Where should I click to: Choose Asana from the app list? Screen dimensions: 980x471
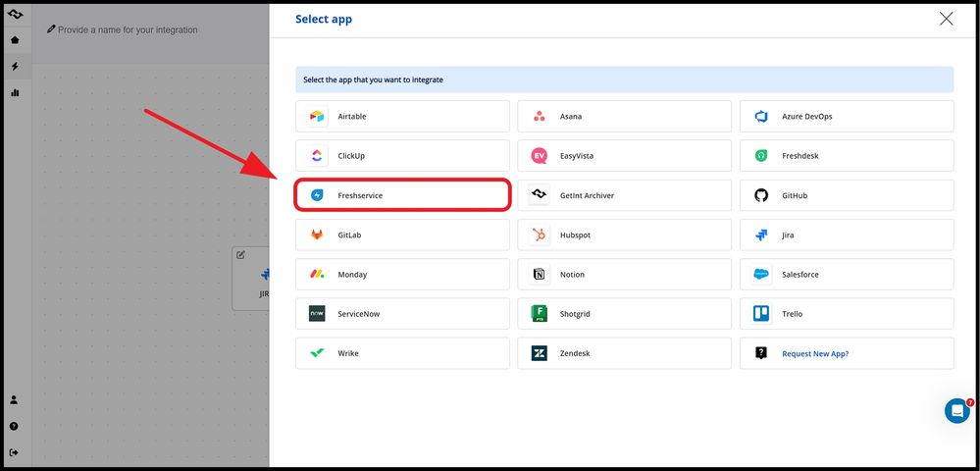coord(624,117)
